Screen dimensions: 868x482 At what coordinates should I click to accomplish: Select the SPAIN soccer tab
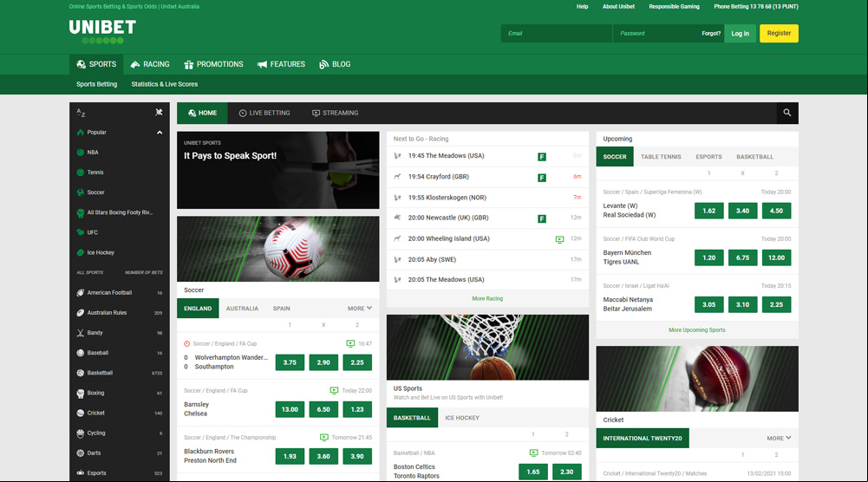pyautogui.click(x=281, y=309)
